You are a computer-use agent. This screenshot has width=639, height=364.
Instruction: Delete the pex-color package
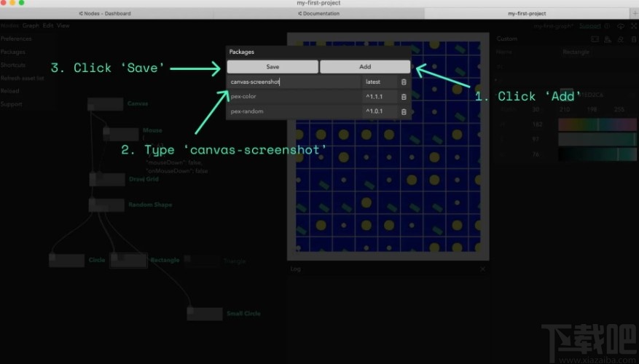pyautogui.click(x=404, y=97)
